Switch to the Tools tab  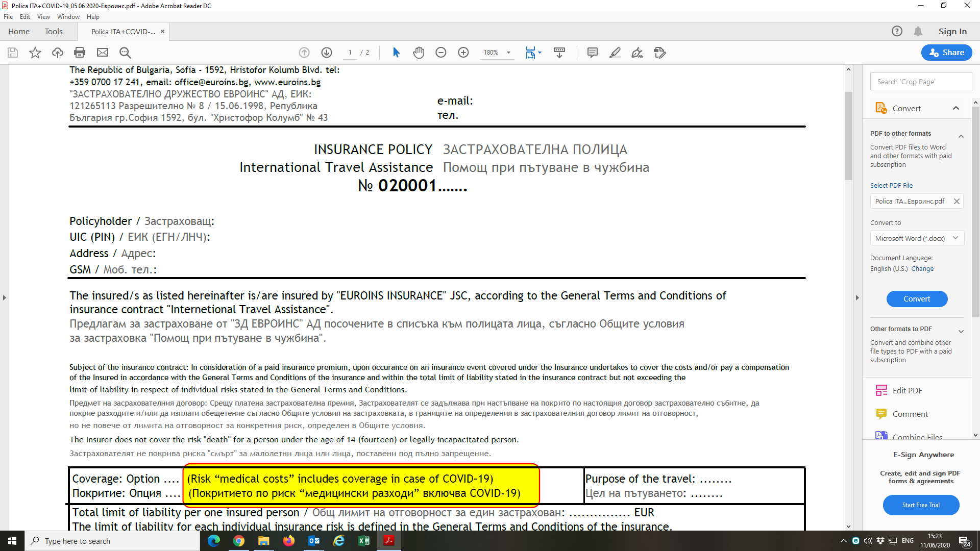click(x=54, y=31)
